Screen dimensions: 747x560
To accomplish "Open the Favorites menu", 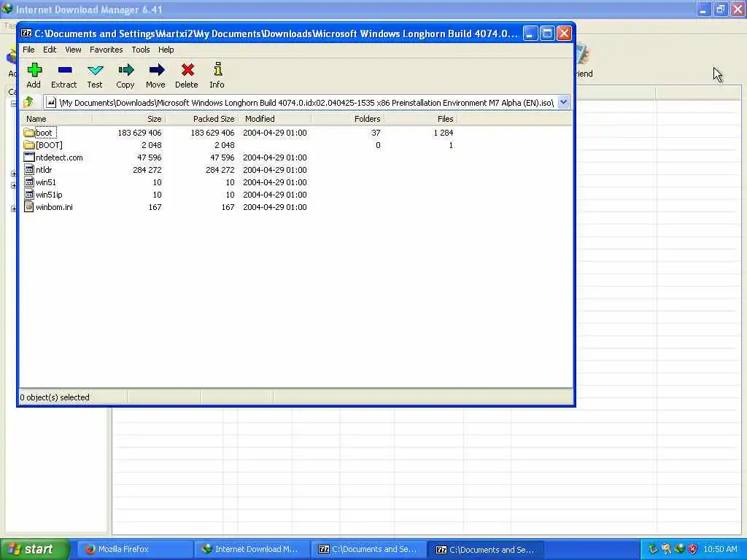I will (x=107, y=50).
